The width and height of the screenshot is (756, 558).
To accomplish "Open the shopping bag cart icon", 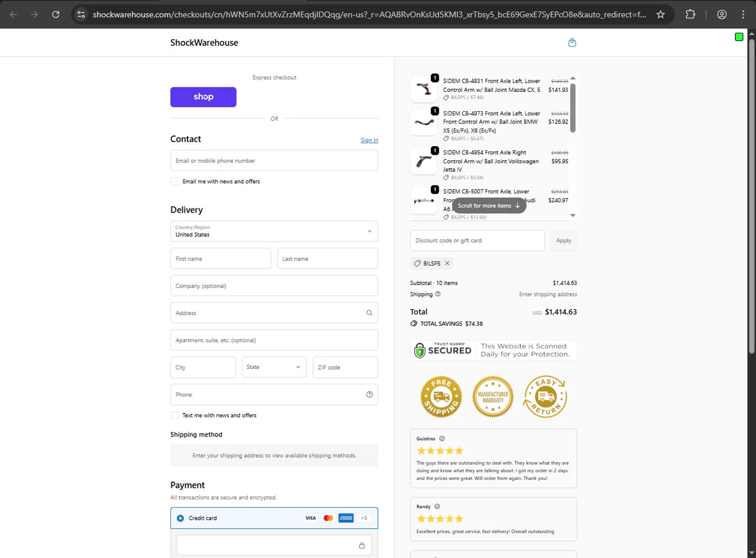I will pos(572,43).
